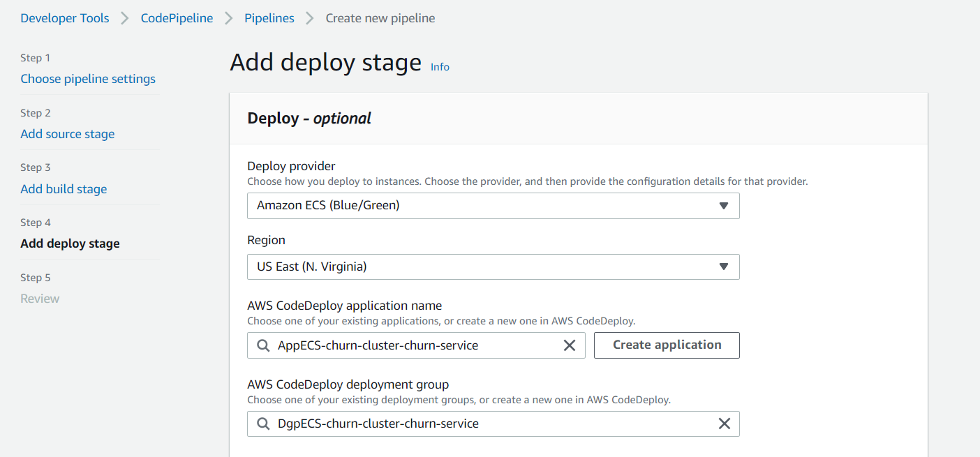The width and height of the screenshot is (980, 457).
Task: Click the Create new pipeline breadcrumb text
Action: (380, 18)
